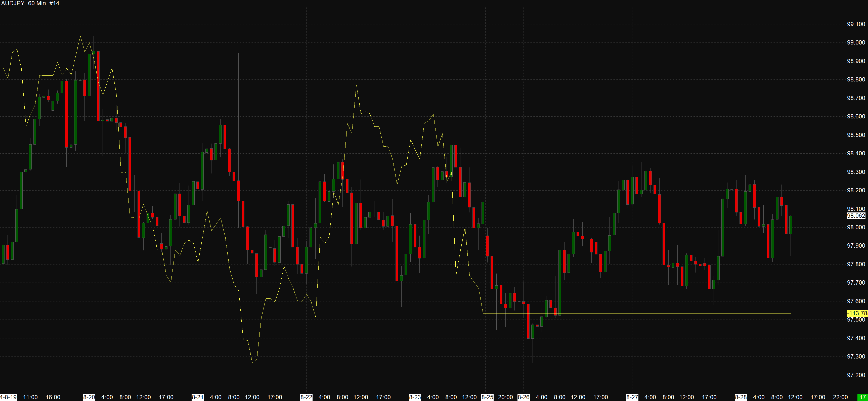
Task: Click the 98.500 price axis label
Action: 856,135
